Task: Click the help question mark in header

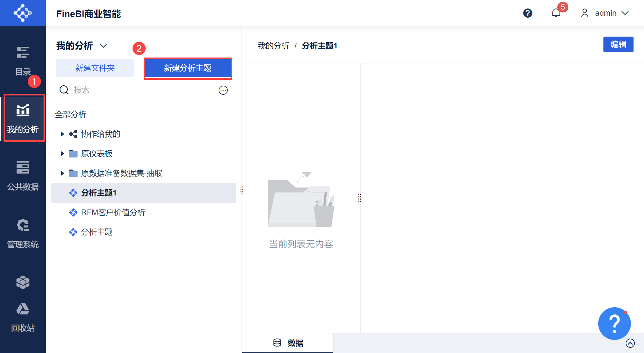Action: pos(528,13)
